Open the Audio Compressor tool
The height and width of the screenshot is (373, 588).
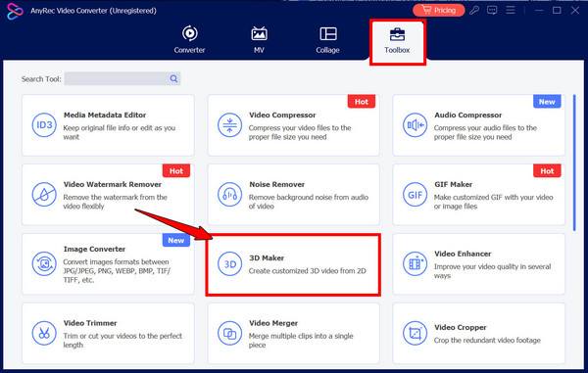point(478,125)
